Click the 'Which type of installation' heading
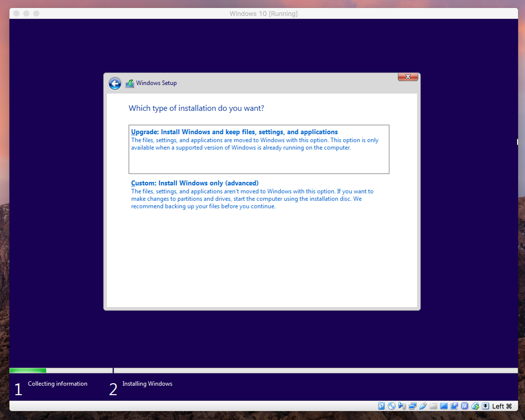Viewport: 525px width, 420px height. click(x=196, y=108)
